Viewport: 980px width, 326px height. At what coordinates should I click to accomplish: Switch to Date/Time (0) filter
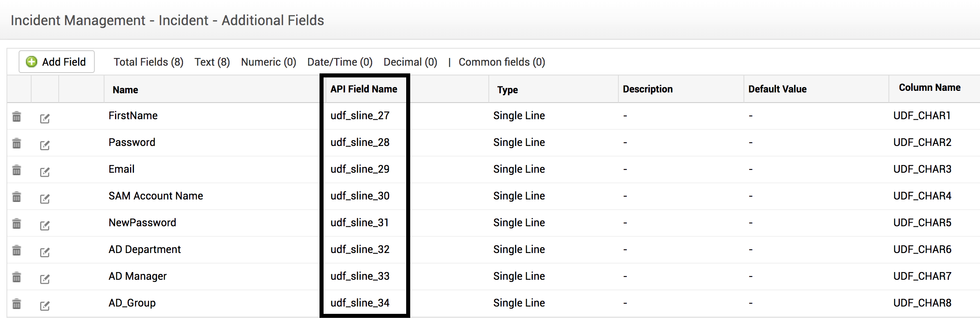pyautogui.click(x=340, y=62)
